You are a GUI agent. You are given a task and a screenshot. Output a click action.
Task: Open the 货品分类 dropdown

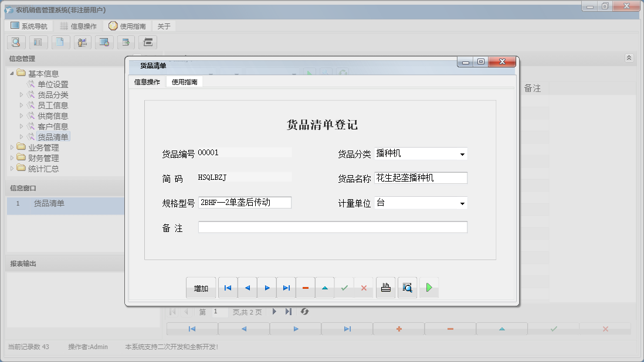point(463,153)
